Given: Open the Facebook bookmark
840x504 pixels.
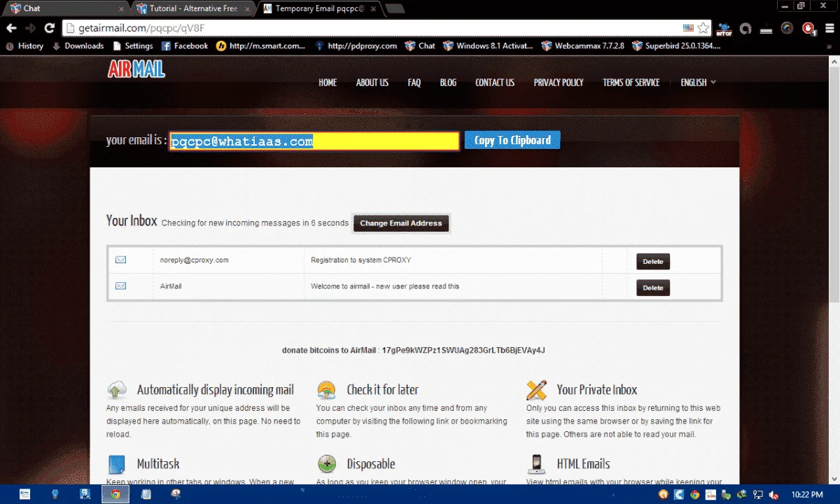Looking at the screenshot, I should click(x=185, y=46).
